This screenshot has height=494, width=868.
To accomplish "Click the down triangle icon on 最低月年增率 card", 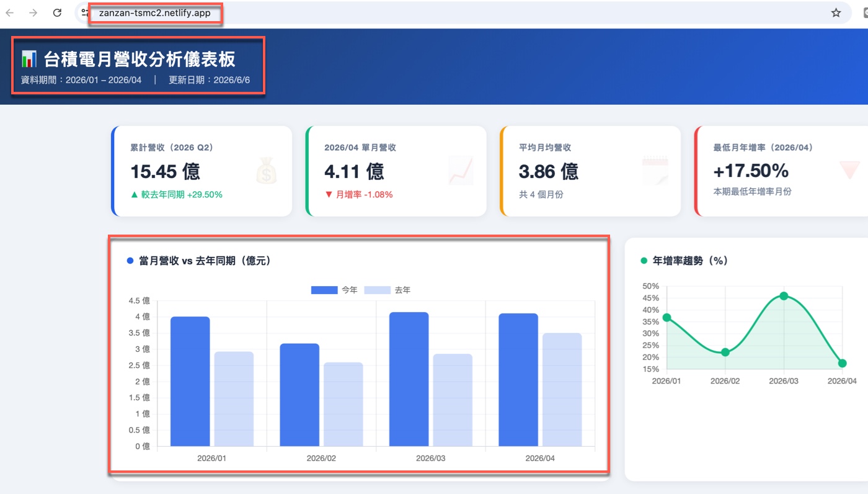I will click(x=849, y=170).
